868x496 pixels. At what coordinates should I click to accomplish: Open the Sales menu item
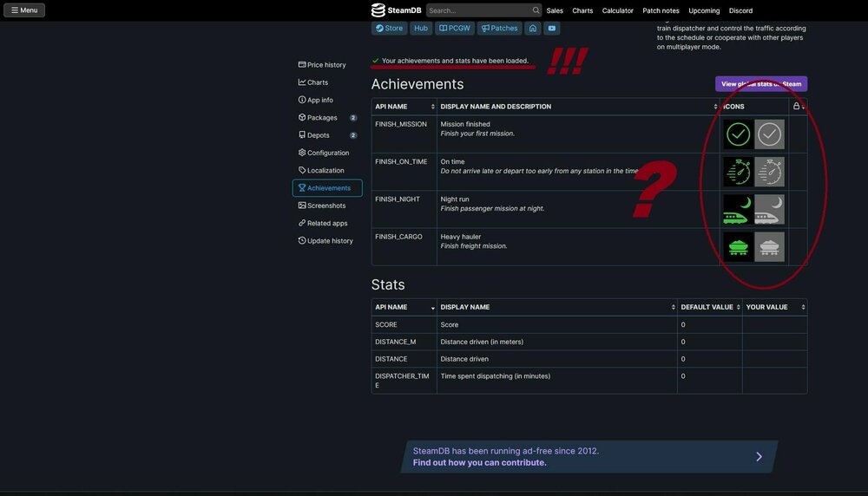coord(555,10)
